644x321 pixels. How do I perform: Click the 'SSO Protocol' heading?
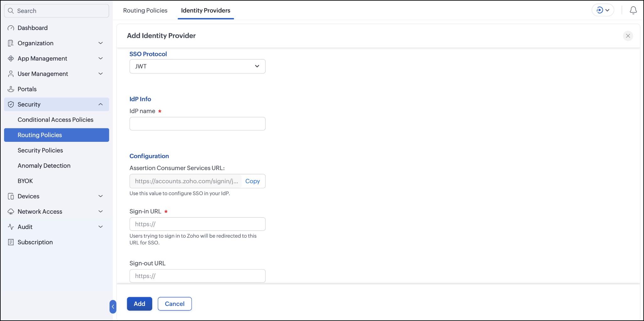(148, 54)
